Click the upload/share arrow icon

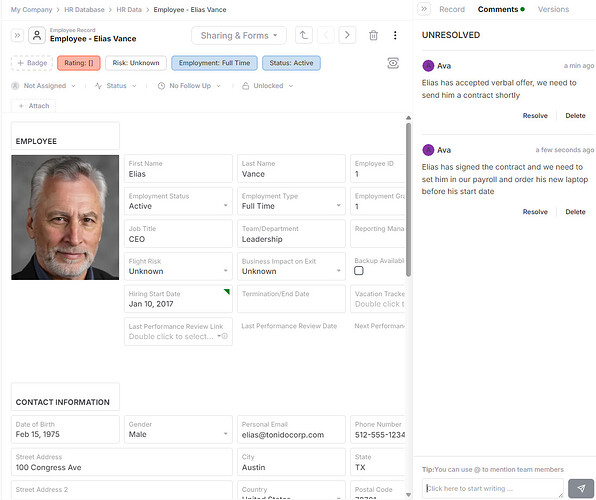click(x=304, y=35)
